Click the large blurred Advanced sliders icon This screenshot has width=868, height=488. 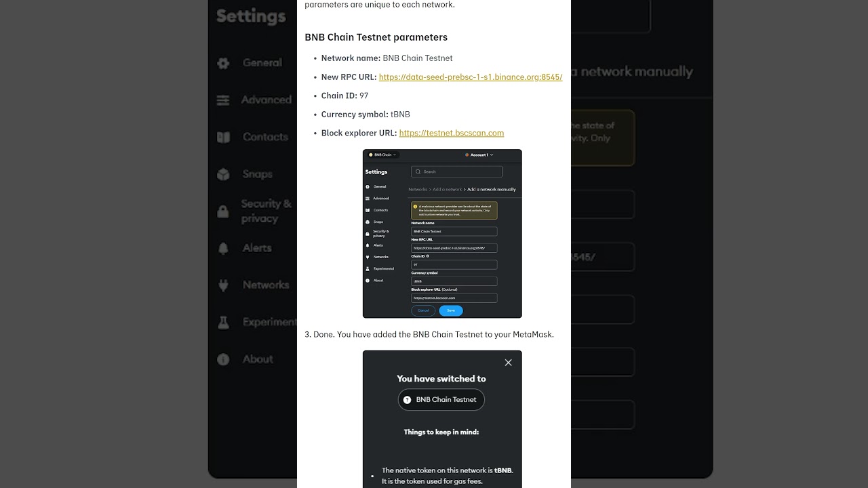(223, 100)
